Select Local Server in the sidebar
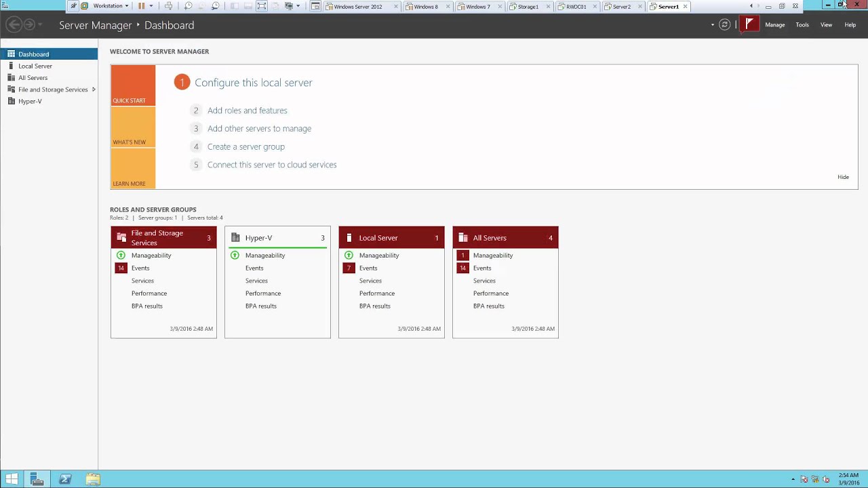This screenshot has width=868, height=488. click(49, 66)
